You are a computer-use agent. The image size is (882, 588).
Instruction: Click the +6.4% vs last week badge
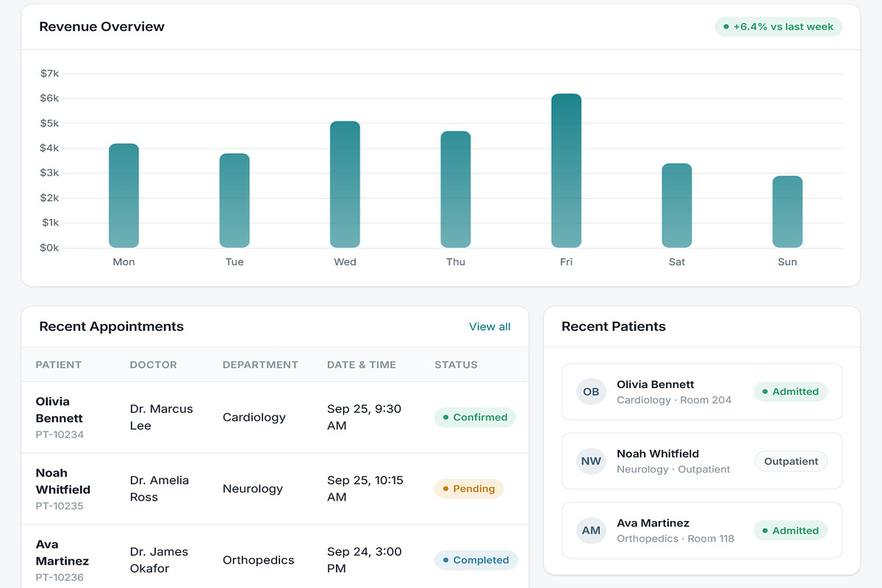778,26
